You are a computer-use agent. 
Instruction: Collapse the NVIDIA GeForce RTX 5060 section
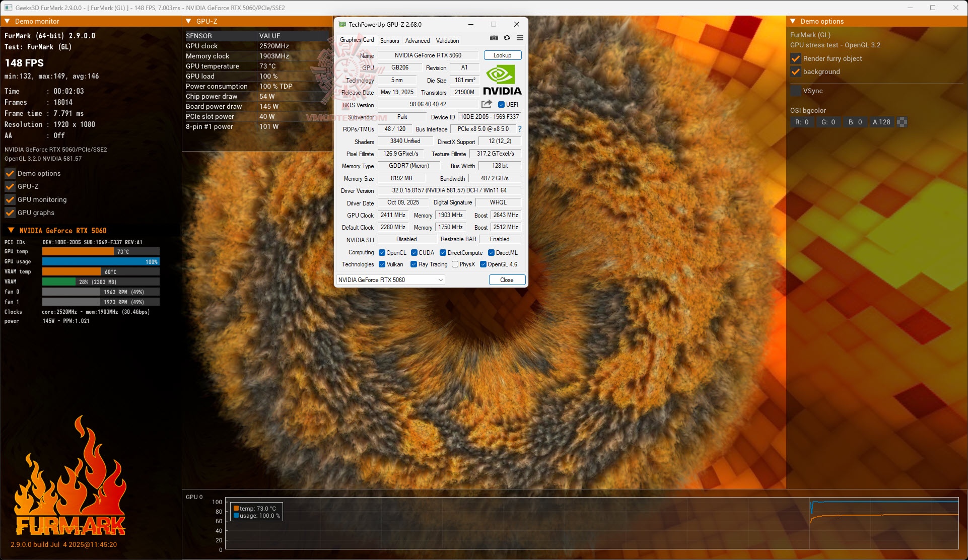[x=11, y=230]
